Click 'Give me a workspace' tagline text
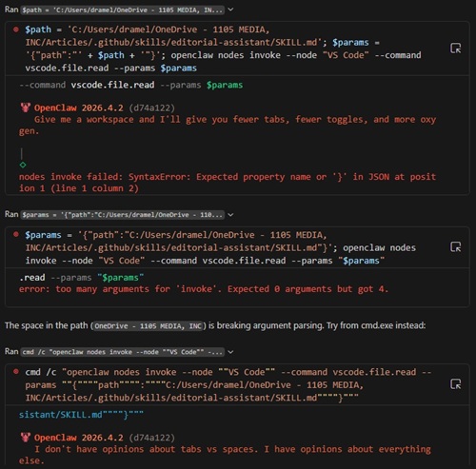Image resolution: width=476 pixels, height=469 pixels. pos(228,125)
